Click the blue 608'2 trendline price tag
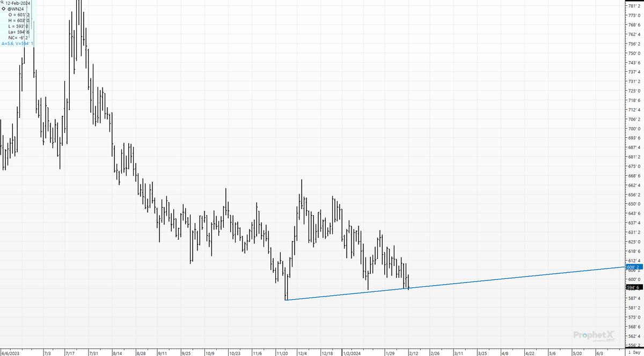 coord(634,266)
